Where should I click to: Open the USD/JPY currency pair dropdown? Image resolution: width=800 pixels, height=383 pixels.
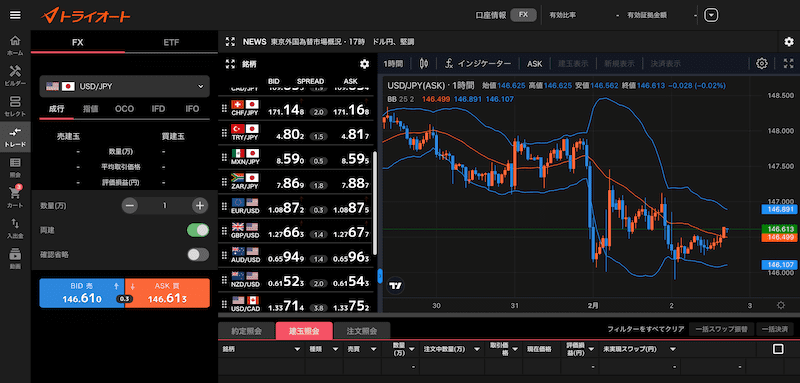[124, 86]
